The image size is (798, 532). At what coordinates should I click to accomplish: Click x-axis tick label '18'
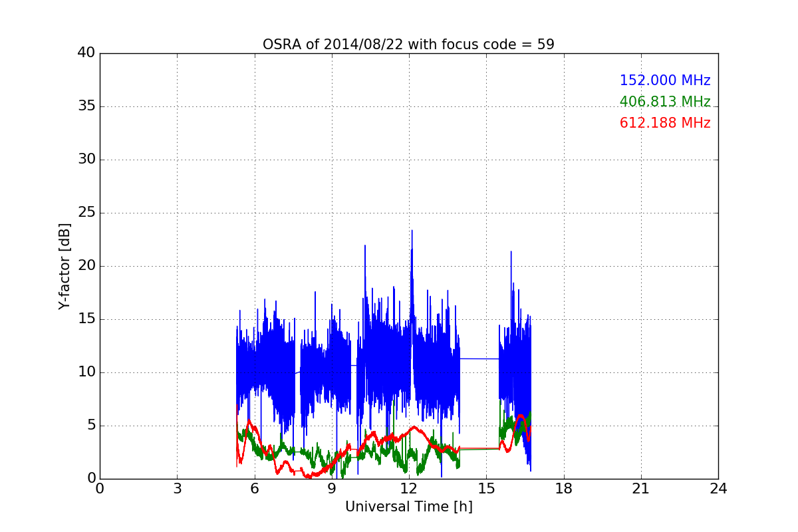[564, 488]
